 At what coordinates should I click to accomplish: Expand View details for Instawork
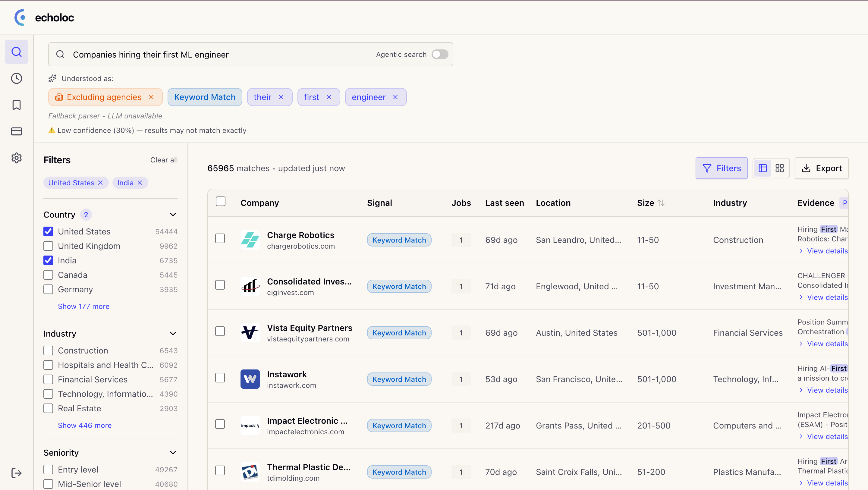826,390
